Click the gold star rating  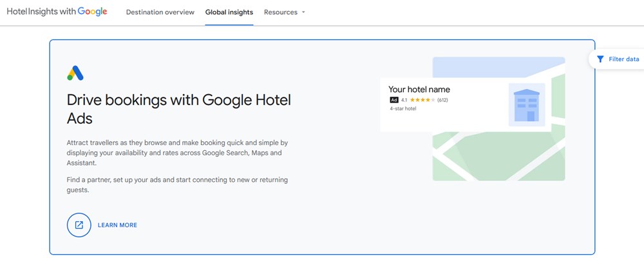(422, 100)
